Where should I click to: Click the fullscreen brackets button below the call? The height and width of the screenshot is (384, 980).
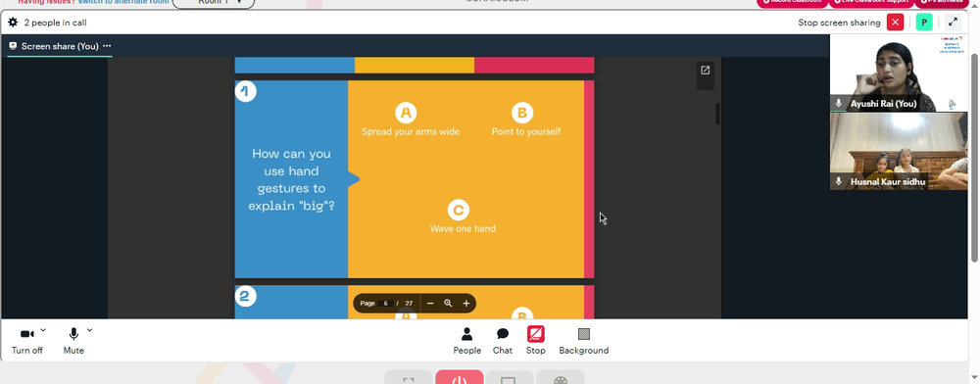coord(409,377)
